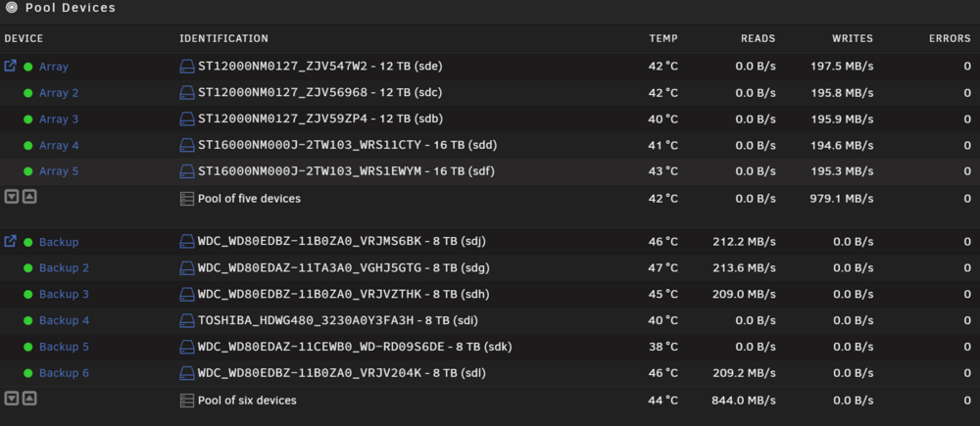Click the disk icon beside ST16000NM000J-2TW103_WRS1EWYM
The height and width of the screenshot is (426, 980).
click(187, 170)
